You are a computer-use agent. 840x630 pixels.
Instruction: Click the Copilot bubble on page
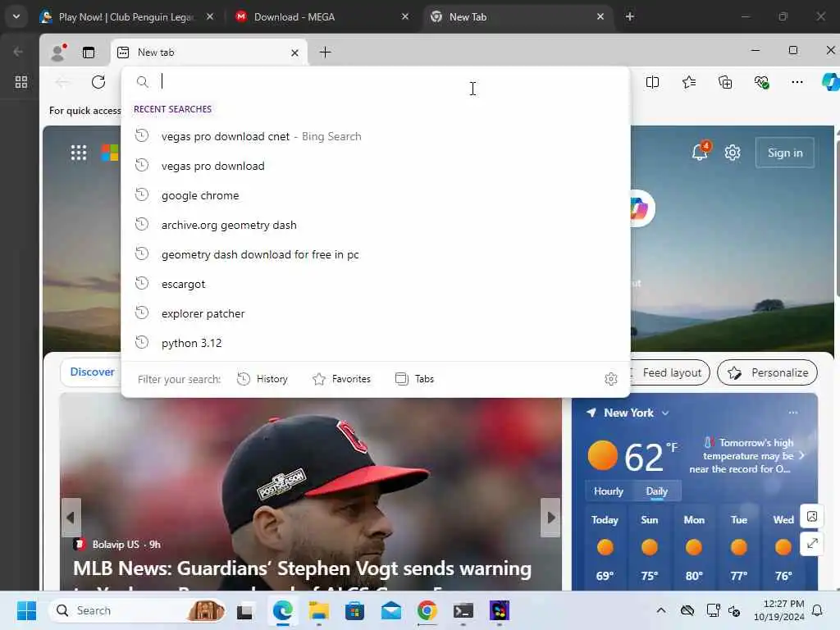pos(641,208)
